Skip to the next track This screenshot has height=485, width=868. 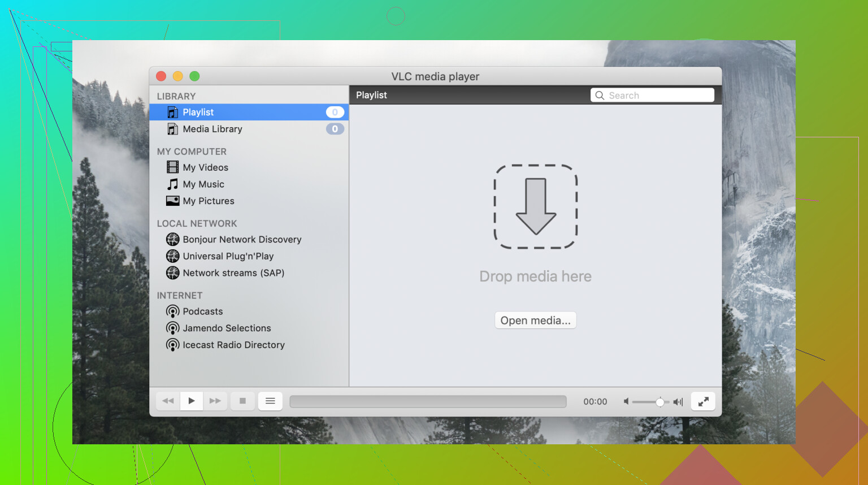[x=215, y=401]
